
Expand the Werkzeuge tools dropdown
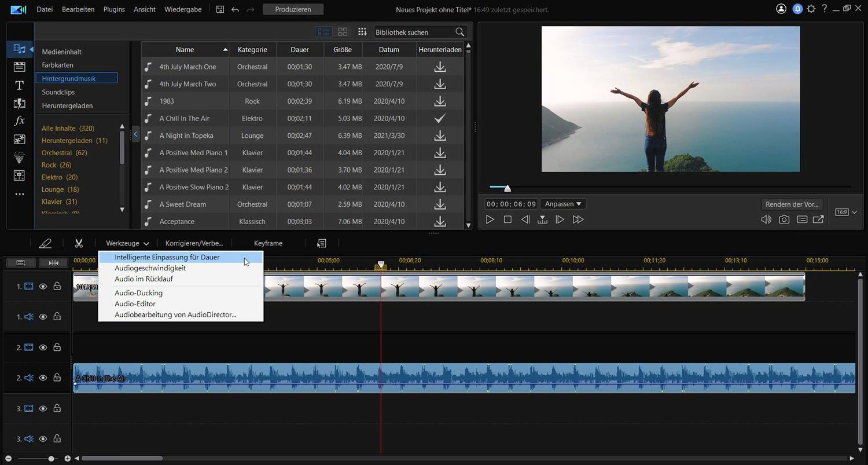pyautogui.click(x=127, y=243)
